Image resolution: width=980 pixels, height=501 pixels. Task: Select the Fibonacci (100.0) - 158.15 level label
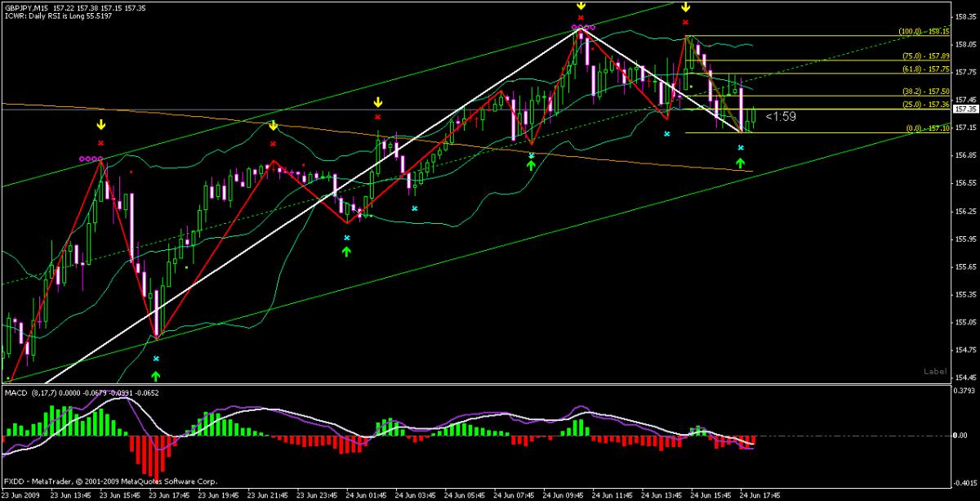click(924, 32)
